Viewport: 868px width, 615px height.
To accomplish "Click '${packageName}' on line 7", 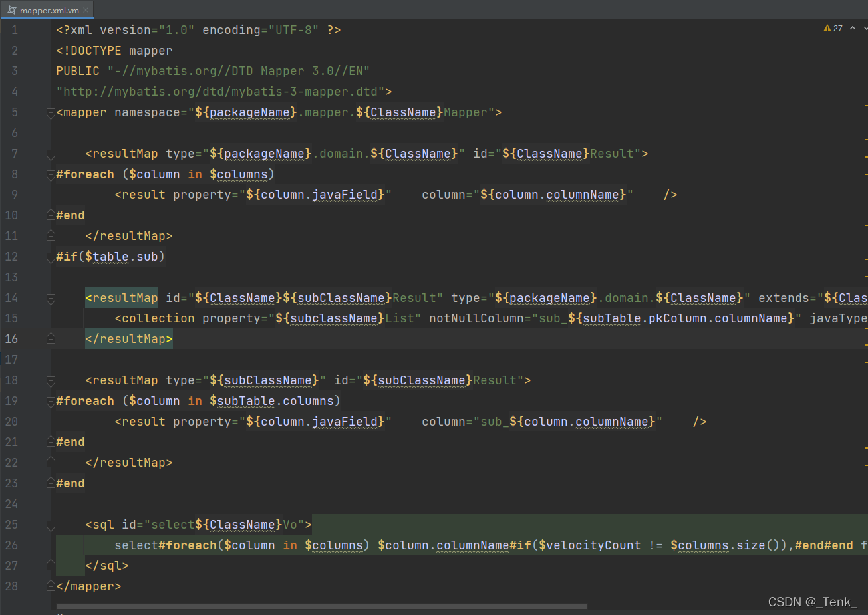I will click(x=261, y=154).
